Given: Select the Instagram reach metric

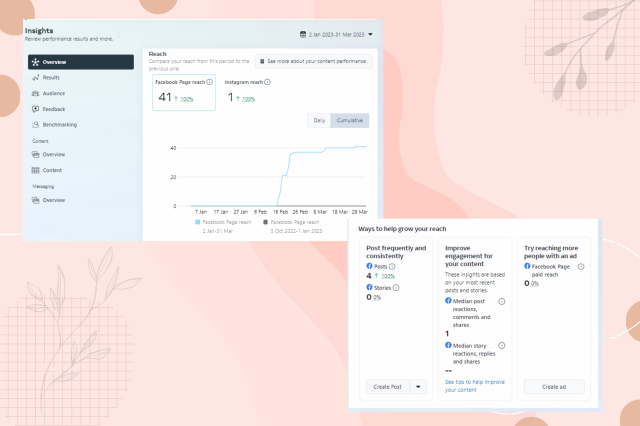Looking at the screenshot, I should pyautogui.click(x=247, y=91).
